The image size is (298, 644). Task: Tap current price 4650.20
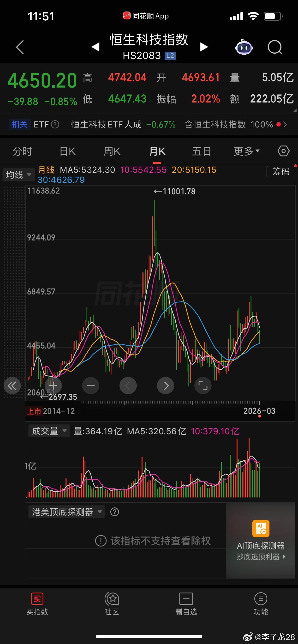point(42,80)
